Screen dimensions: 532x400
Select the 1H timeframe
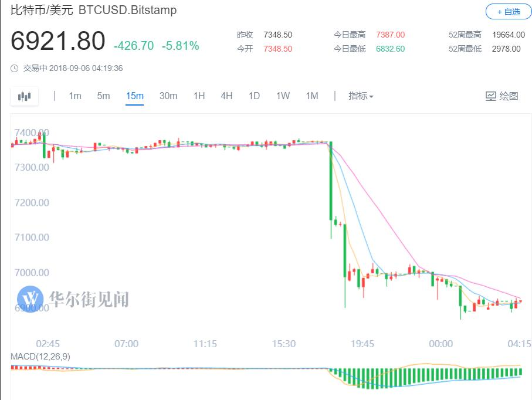199,96
